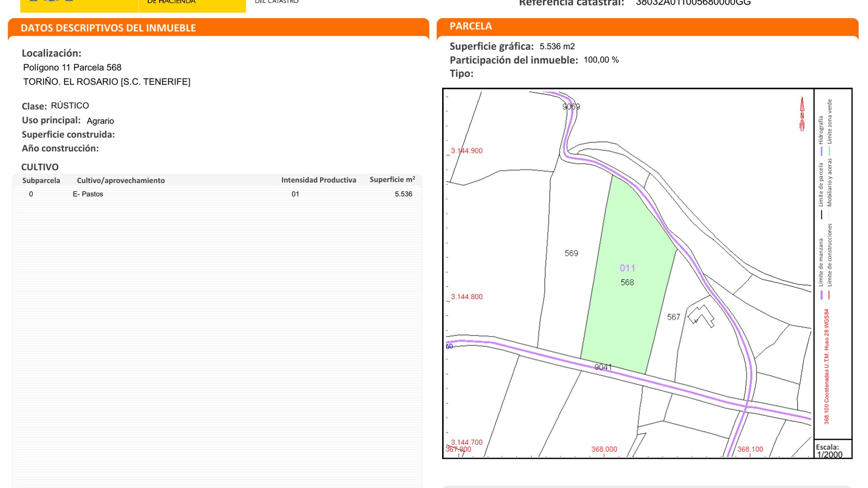Click the purple Límite de manzana legend line
The height and width of the screenshot is (488, 868).
pyautogui.click(x=821, y=295)
